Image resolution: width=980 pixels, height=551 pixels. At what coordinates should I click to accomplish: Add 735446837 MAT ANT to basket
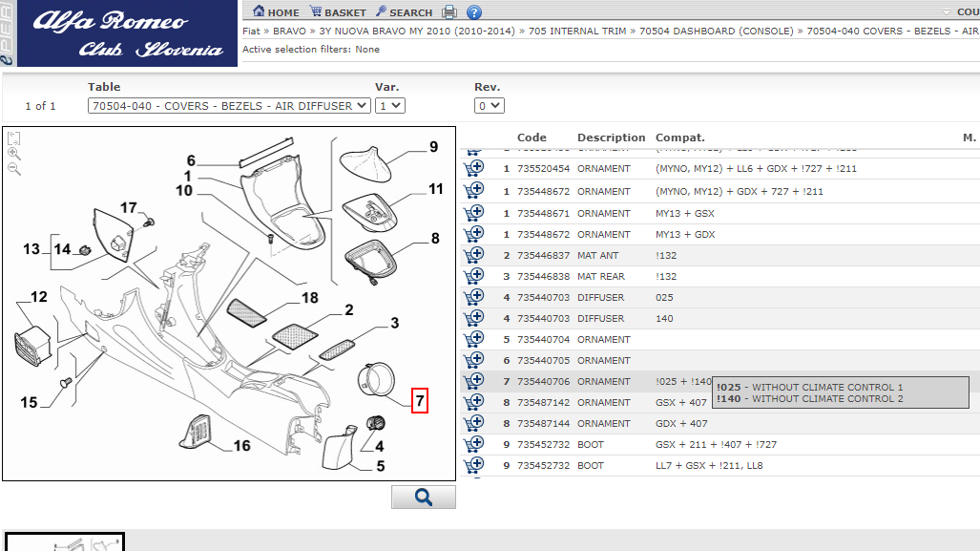[x=473, y=255]
